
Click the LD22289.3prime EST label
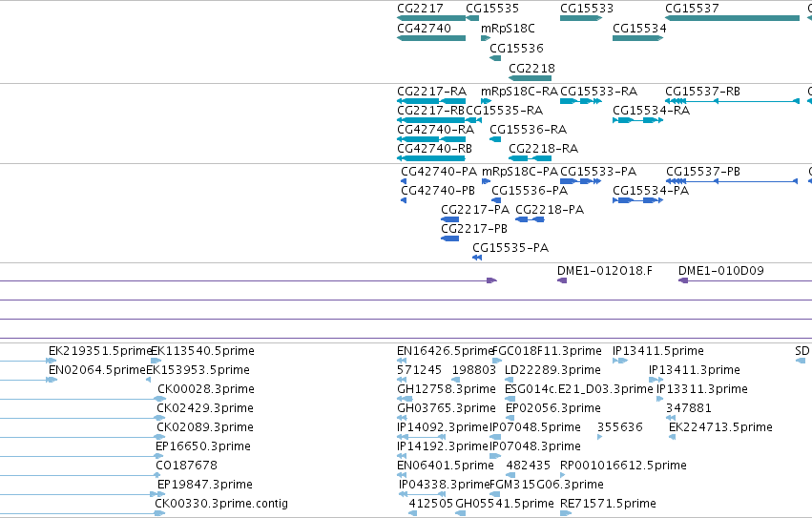552,370
